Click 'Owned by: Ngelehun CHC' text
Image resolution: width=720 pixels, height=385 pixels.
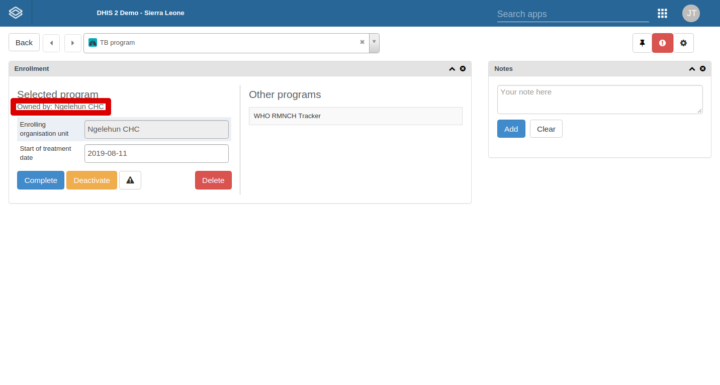61,107
